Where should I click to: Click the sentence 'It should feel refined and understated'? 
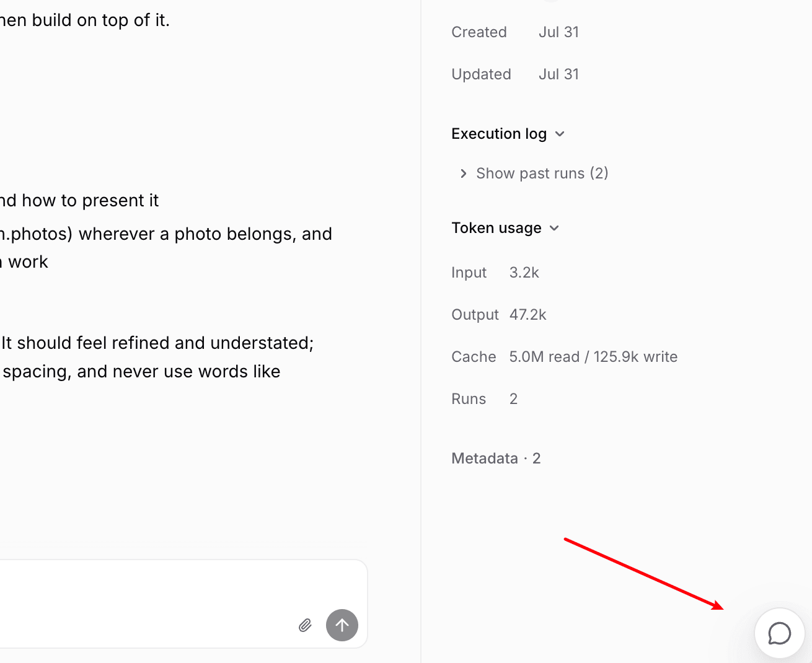(157, 343)
